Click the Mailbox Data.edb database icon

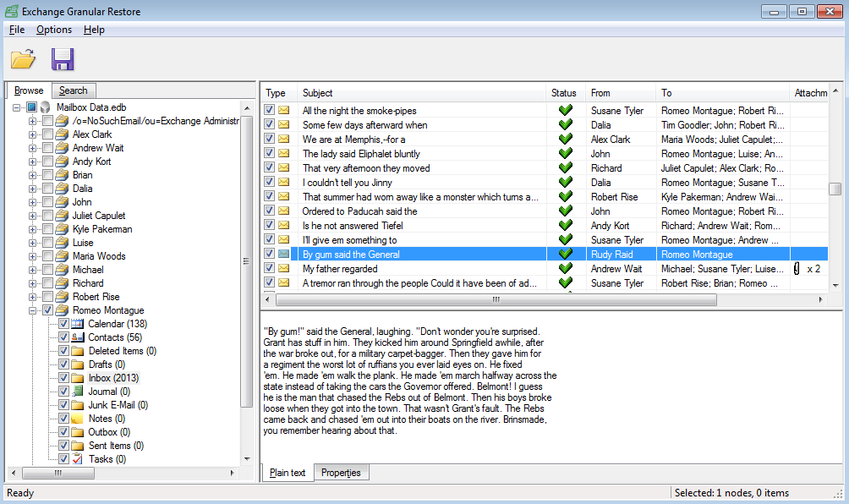(46, 107)
